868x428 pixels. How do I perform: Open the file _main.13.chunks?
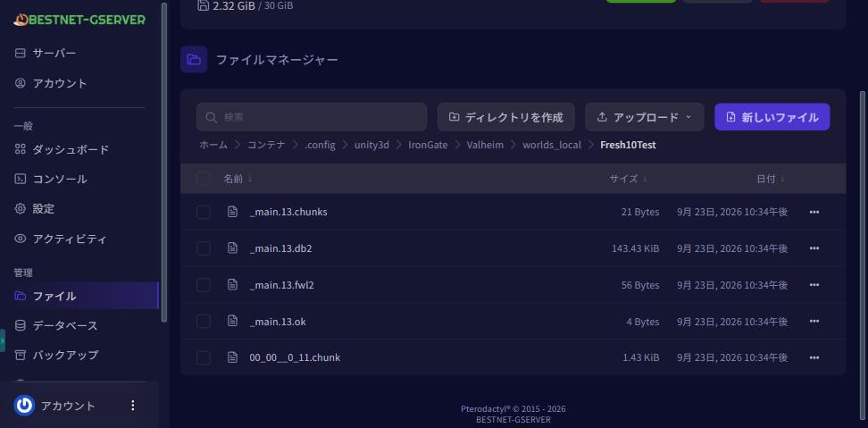(x=288, y=212)
